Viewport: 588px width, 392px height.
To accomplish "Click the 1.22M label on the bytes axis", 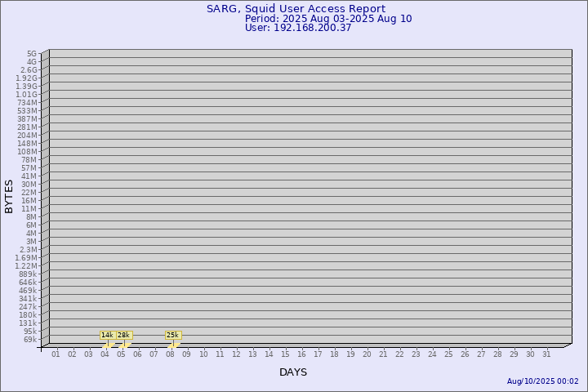I will pyautogui.click(x=26, y=266).
